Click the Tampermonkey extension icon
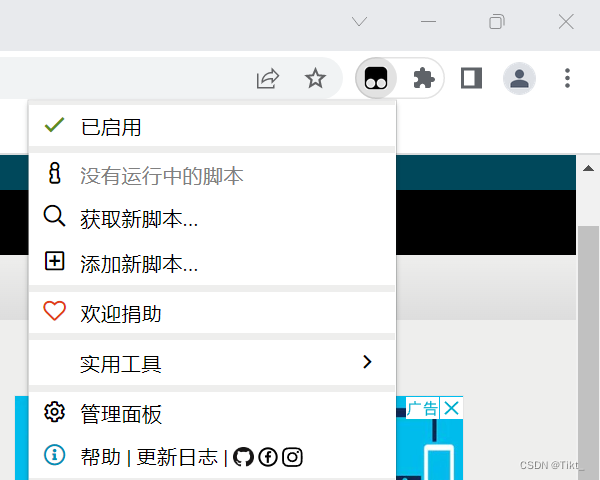The height and width of the screenshot is (480, 600). pyautogui.click(x=376, y=78)
